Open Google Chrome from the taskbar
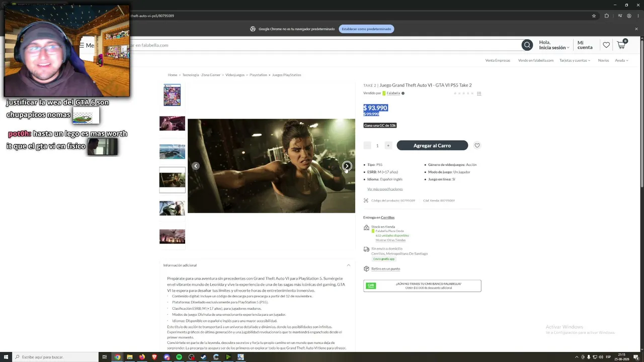Screen dimensions: 644x362 pos(117,357)
